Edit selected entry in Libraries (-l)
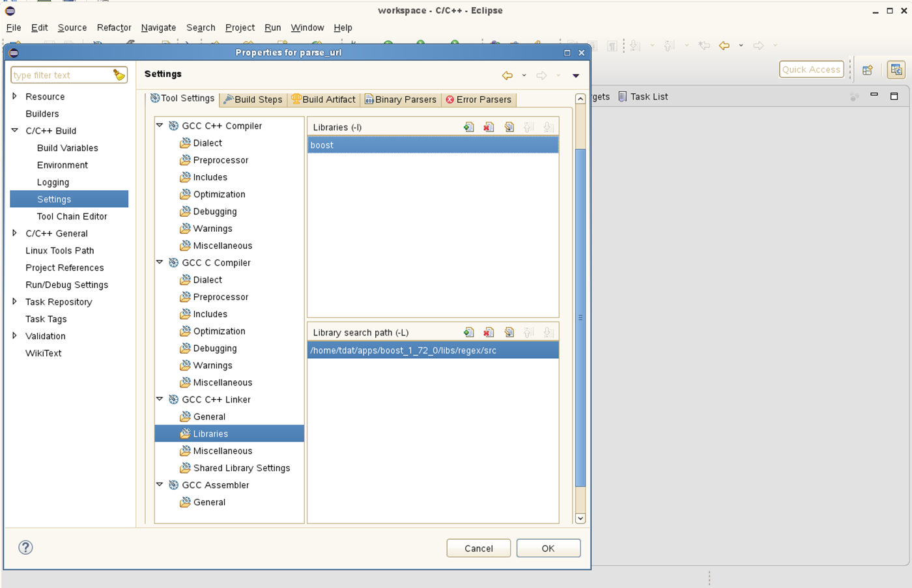The image size is (912, 588). pyautogui.click(x=509, y=127)
